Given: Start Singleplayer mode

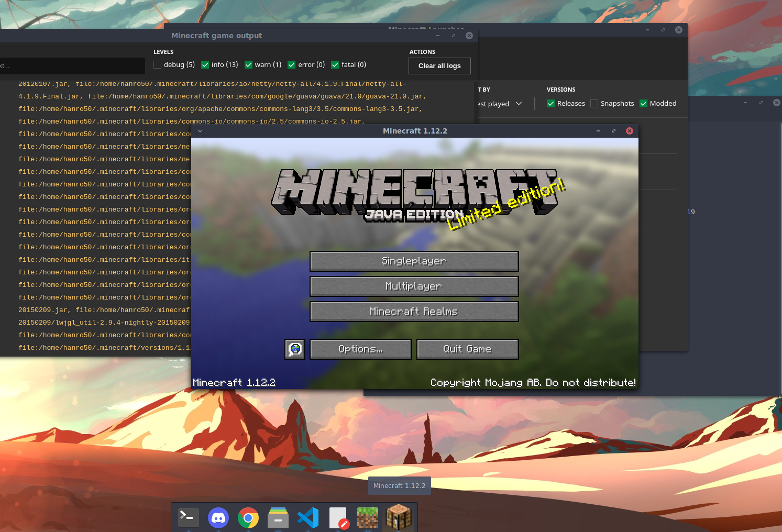Looking at the screenshot, I should [x=414, y=261].
